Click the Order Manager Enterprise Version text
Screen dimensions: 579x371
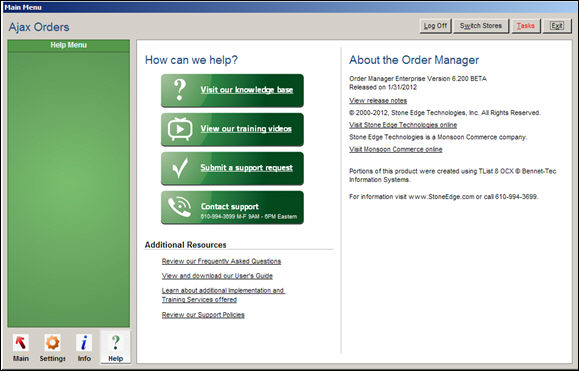coord(418,79)
